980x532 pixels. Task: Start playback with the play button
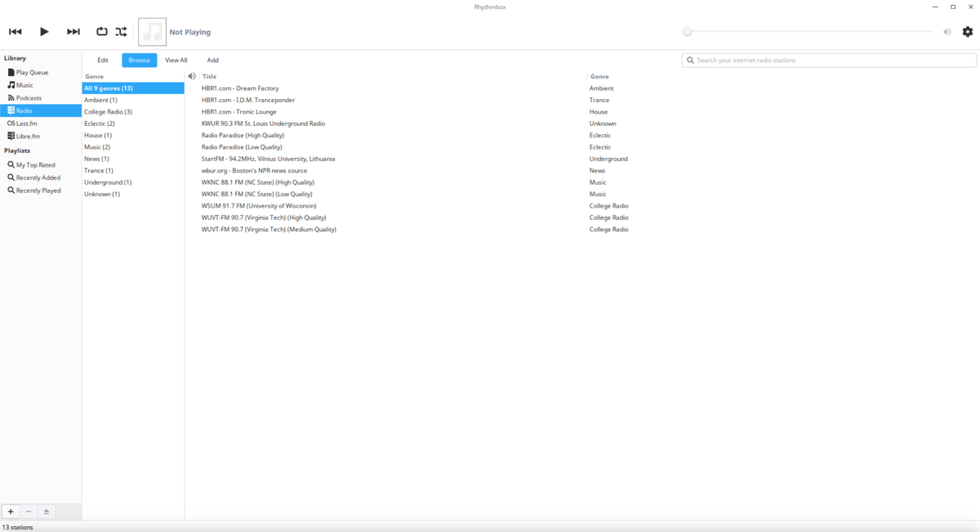click(44, 32)
